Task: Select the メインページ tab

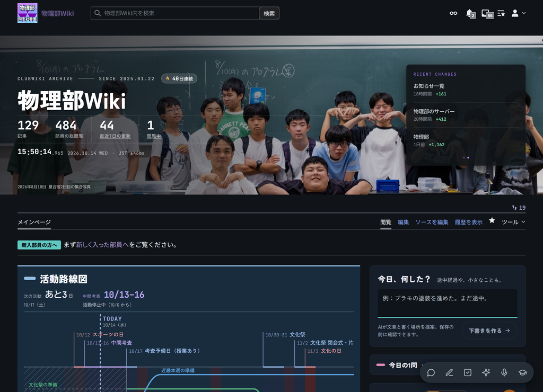Action: [34, 222]
